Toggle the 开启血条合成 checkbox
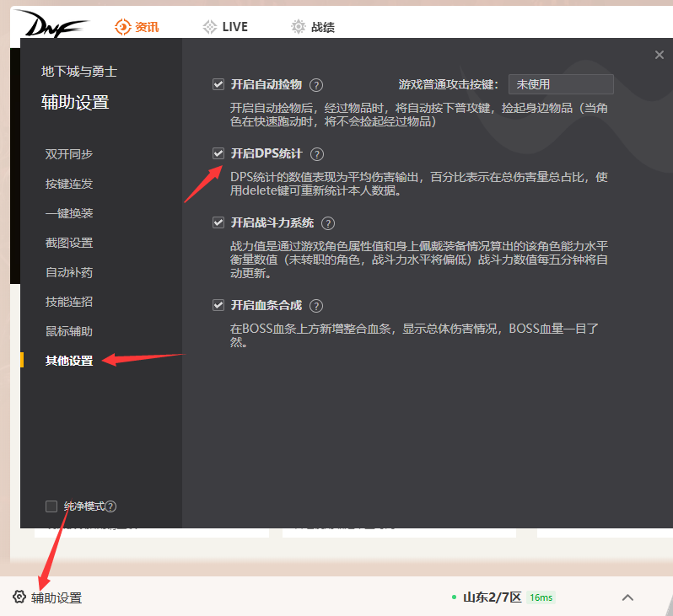673x616 pixels. [218, 305]
